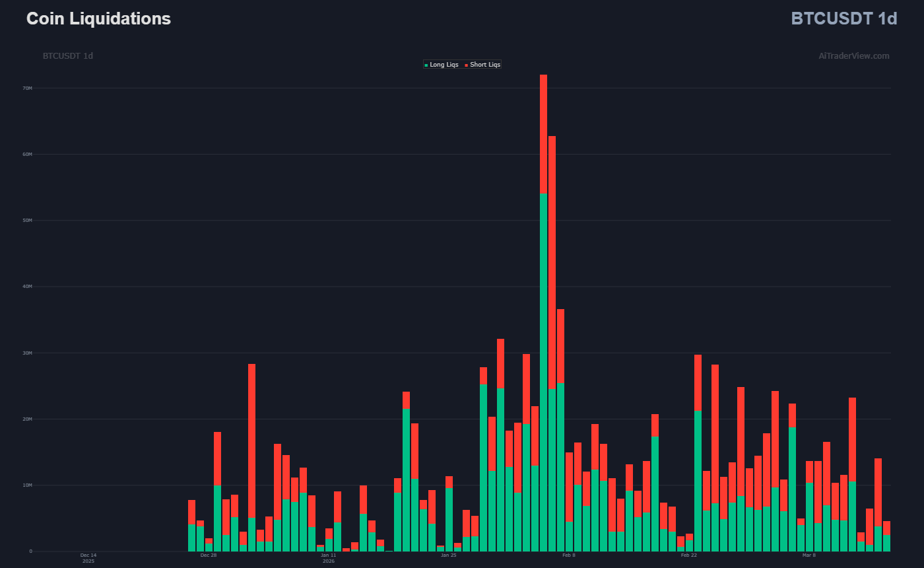The width and height of the screenshot is (924, 568).
Task: Click the red Short Liqs legend swatch
Action: tap(466, 65)
